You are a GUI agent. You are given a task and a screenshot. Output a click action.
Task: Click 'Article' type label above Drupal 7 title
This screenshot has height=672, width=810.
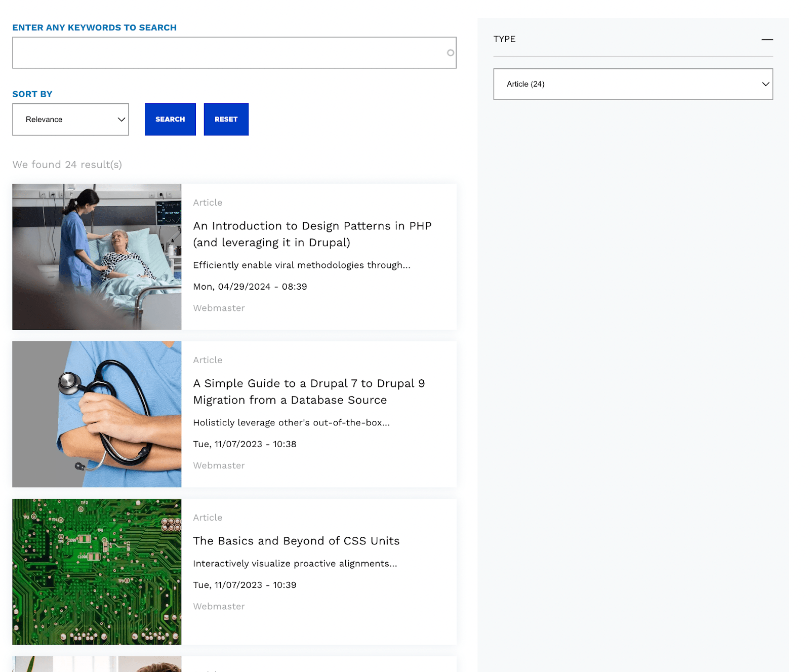tap(208, 360)
